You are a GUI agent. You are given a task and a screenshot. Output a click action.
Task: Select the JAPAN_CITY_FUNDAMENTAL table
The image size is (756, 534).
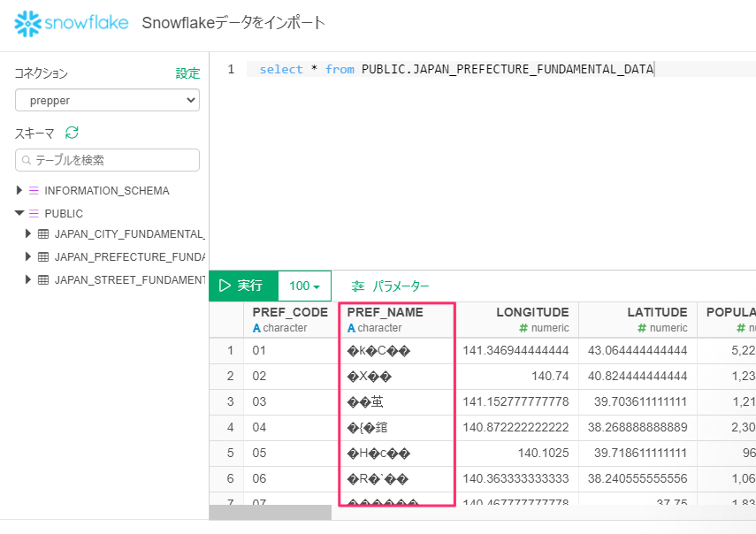pos(130,234)
